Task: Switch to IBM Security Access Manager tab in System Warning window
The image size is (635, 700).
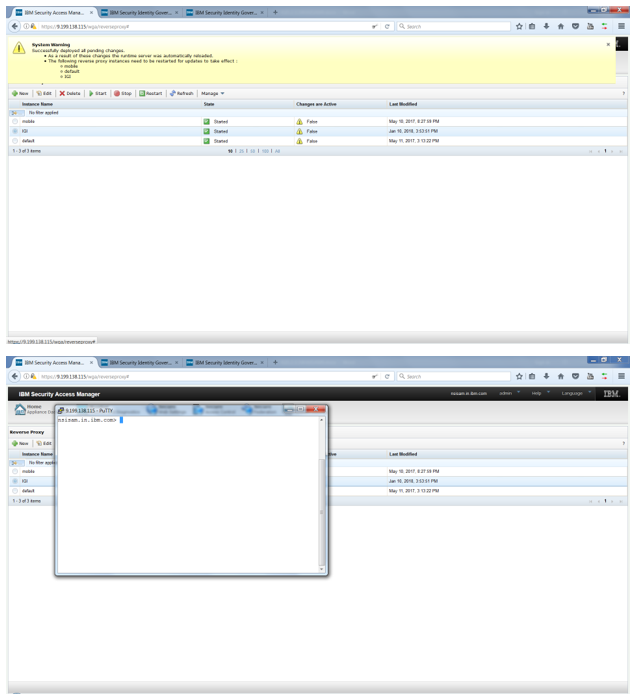Action: [53, 12]
